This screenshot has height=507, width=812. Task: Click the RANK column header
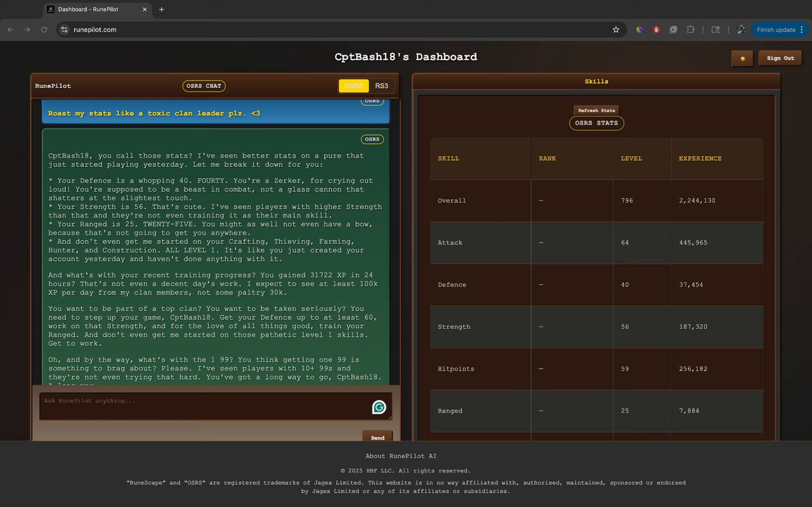(x=547, y=159)
